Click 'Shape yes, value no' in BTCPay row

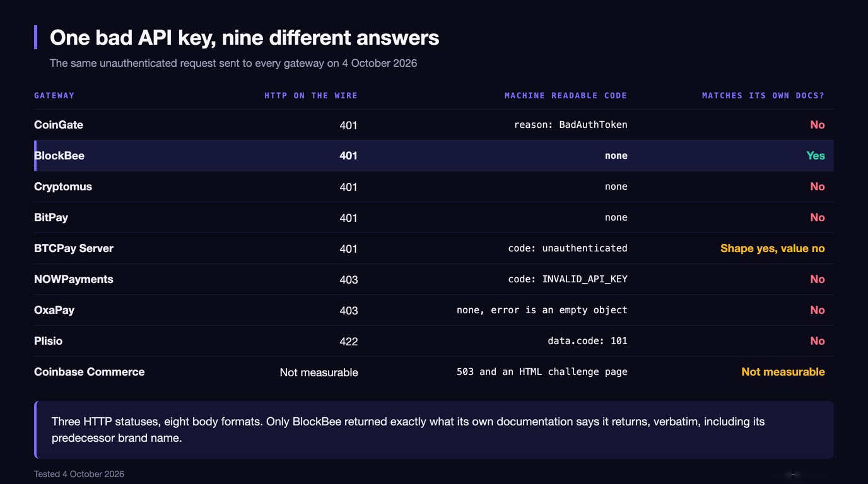[773, 248]
